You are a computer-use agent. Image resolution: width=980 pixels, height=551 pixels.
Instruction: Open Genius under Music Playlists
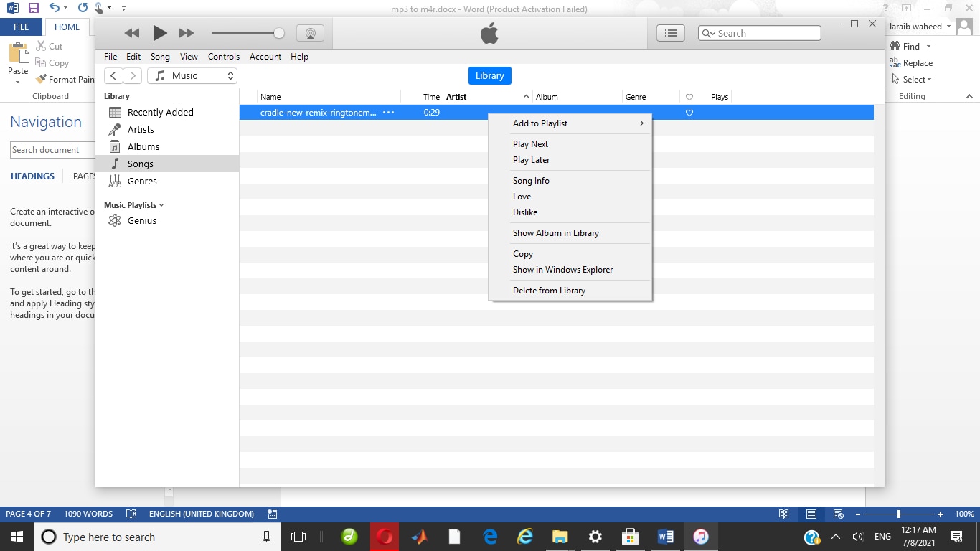[142, 220]
